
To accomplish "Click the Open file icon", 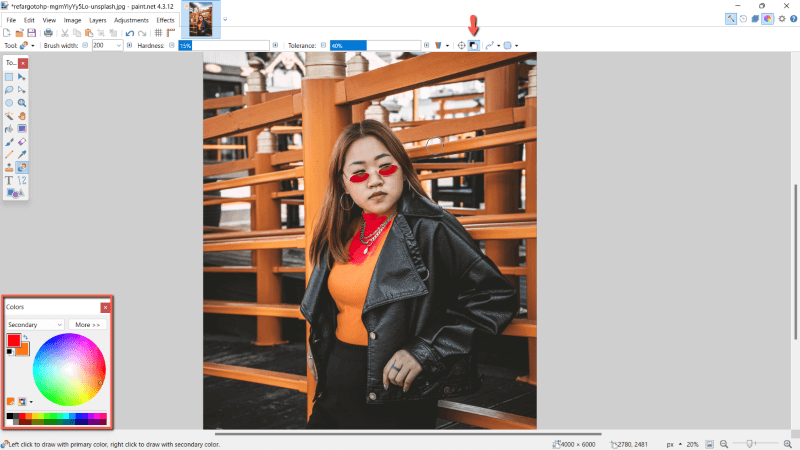I will 19,33.
